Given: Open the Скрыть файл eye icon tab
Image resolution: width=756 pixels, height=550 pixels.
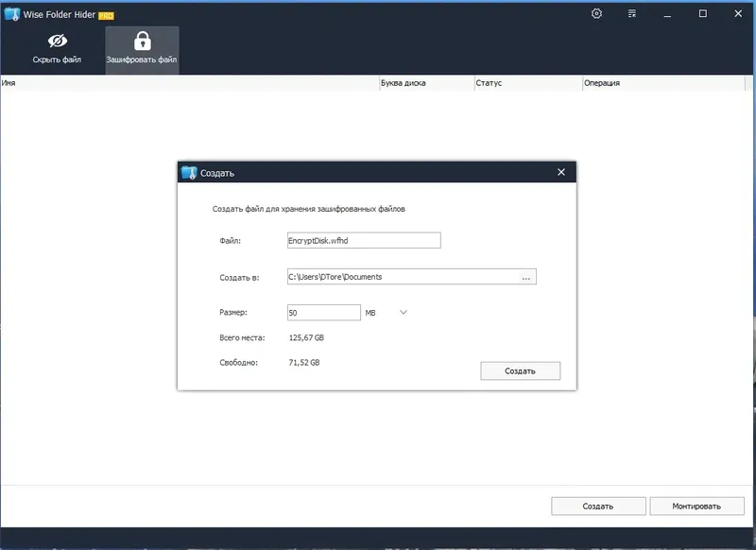Looking at the screenshot, I should [x=57, y=49].
